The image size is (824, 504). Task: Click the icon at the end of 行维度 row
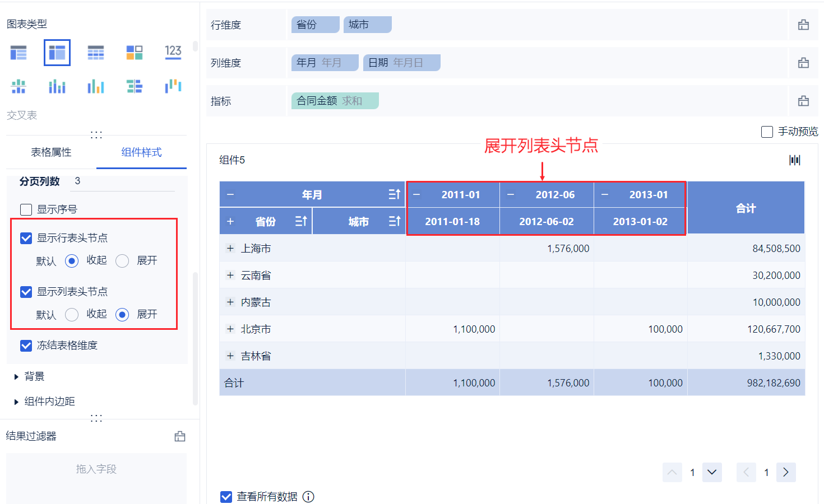pos(803,25)
